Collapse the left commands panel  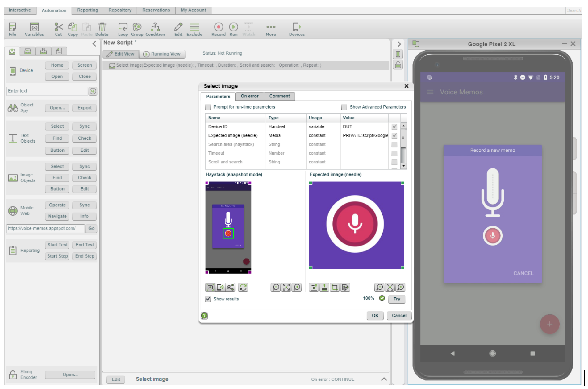(x=94, y=44)
